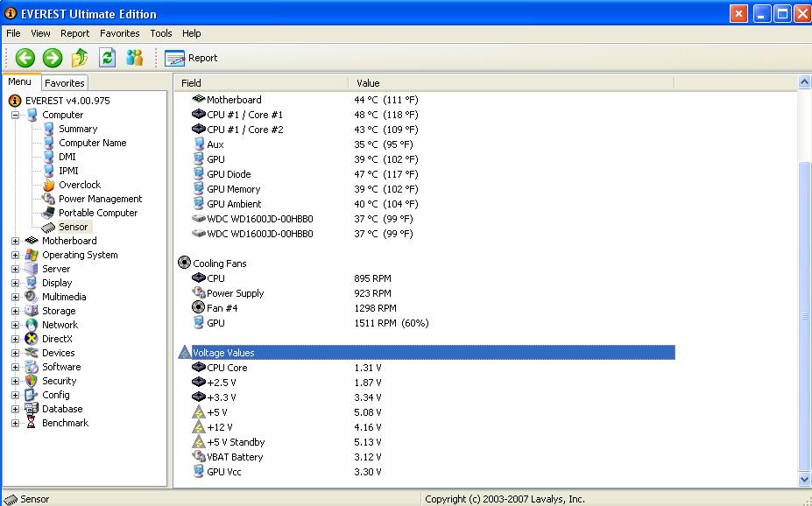Click the Fan #4 row icon
This screenshot has width=812, height=506.
[198, 307]
